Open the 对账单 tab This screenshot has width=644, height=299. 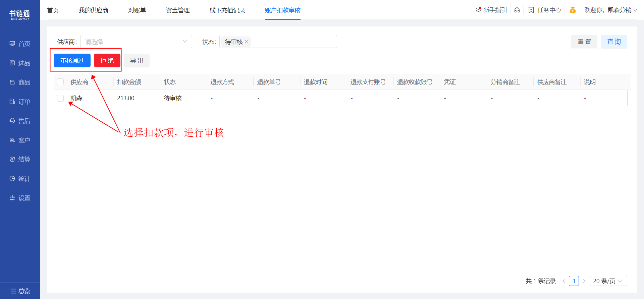[x=137, y=10]
